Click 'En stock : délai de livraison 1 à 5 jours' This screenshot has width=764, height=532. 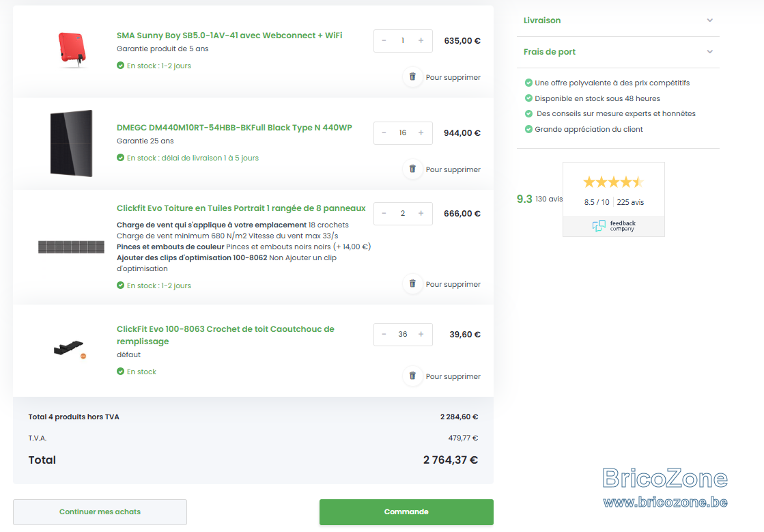click(x=193, y=158)
